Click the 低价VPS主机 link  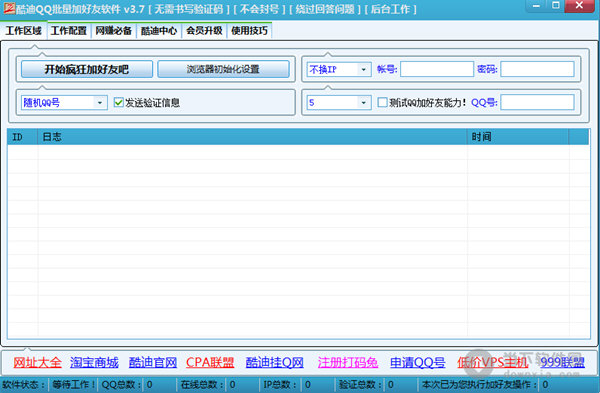pos(492,362)
